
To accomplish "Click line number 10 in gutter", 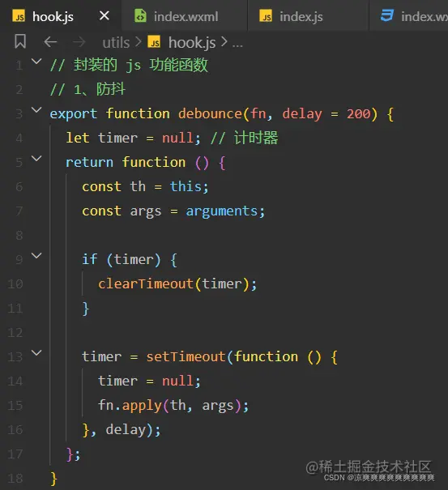I will [x=15, y=283].
